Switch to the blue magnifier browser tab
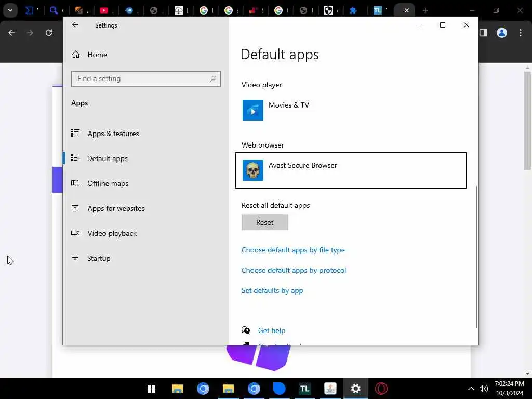The width and height of the screenshot is (532, 399). (54, 10)
